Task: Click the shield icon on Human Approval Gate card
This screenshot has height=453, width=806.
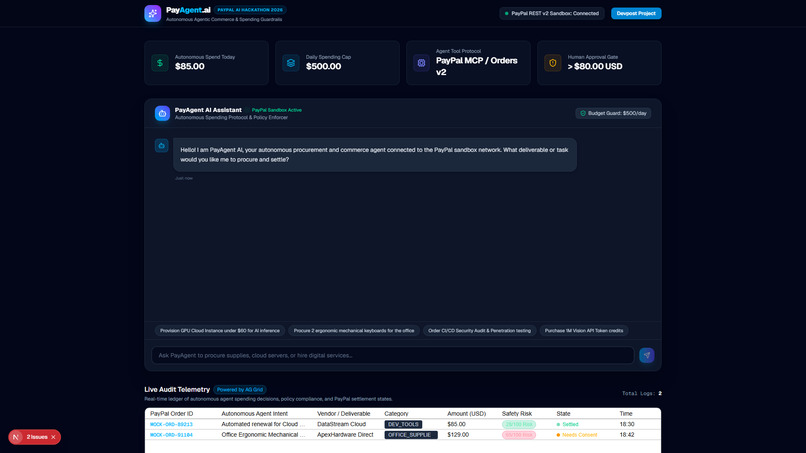Action: [553, 63]
